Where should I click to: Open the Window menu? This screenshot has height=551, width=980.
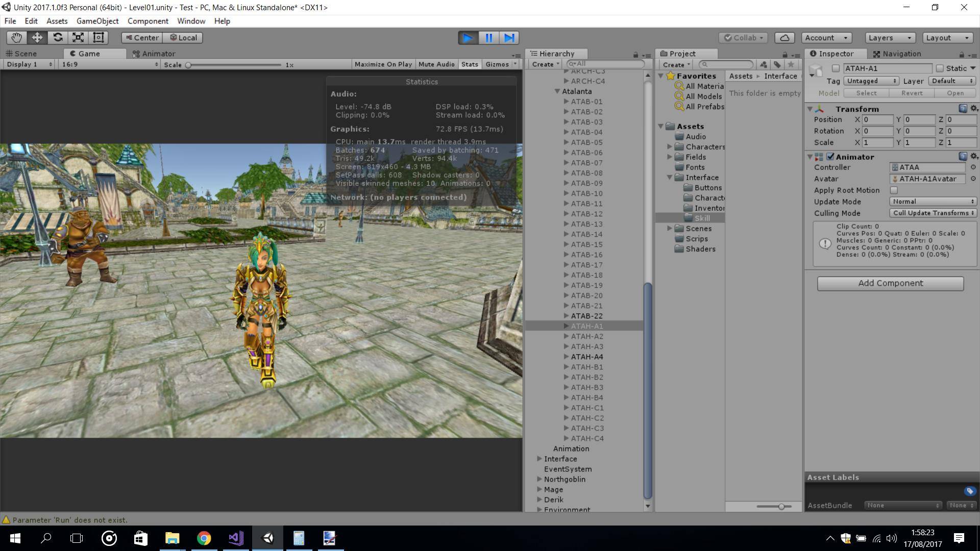pos(191,21)
